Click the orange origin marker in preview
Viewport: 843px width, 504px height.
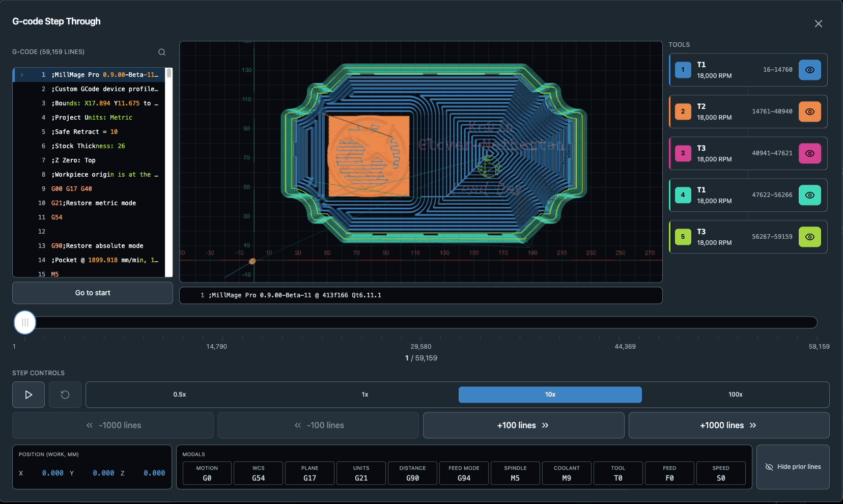pyautogui.click(x=252, y=261)
